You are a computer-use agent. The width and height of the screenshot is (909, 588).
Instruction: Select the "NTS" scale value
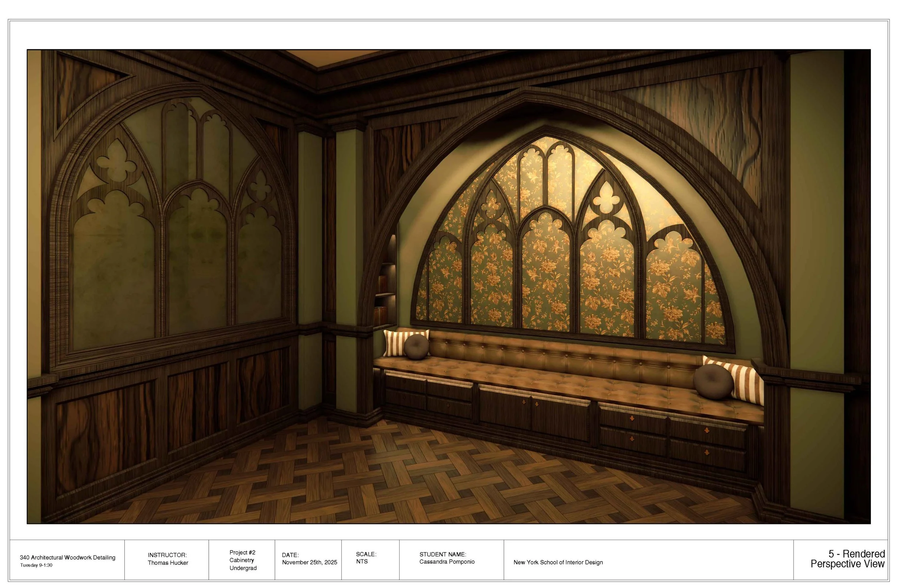click(x=362, y=561)
